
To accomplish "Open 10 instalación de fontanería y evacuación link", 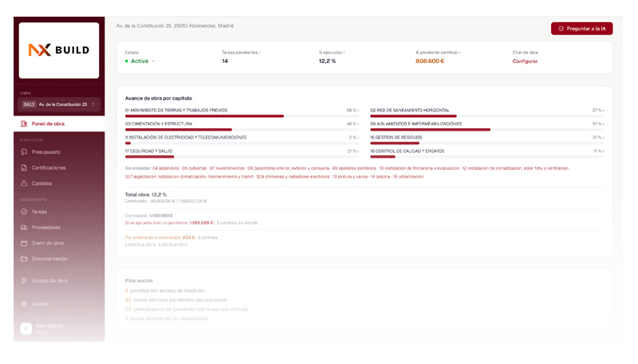I will [419, 168].
